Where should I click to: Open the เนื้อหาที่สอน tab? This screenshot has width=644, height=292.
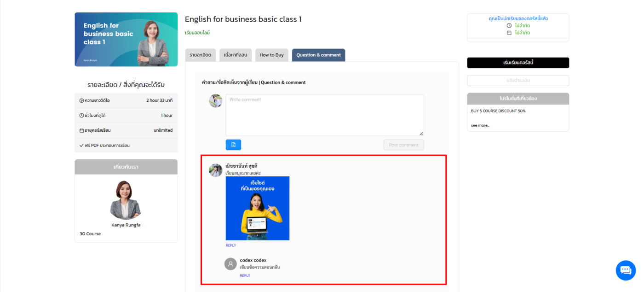click(x=235, y=55)
